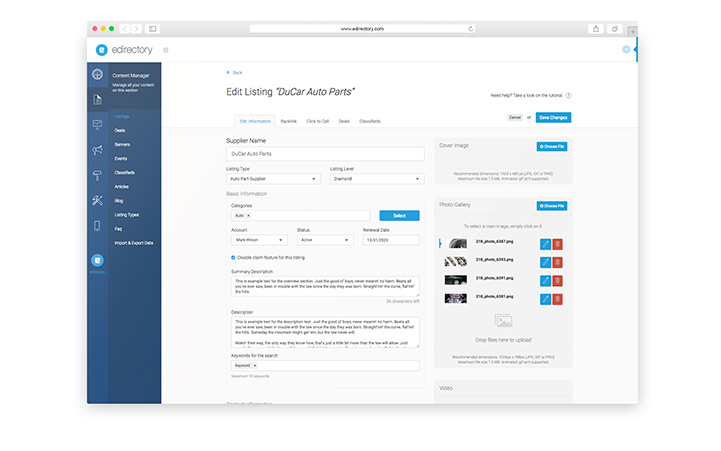Click the tutorial help link text

click(526, 96)
